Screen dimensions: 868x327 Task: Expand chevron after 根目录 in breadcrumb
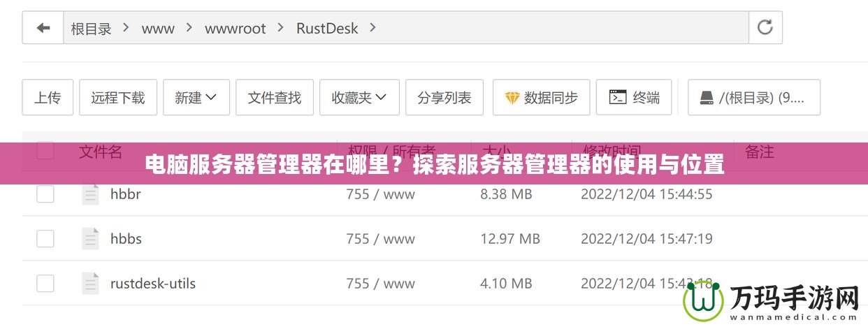click(126, 28)
